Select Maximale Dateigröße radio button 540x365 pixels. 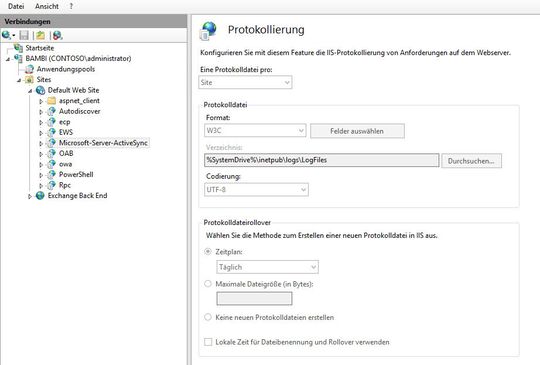[208, 284]
